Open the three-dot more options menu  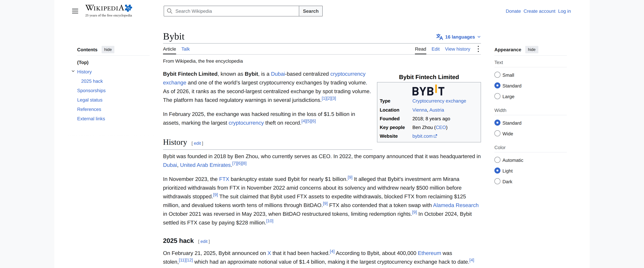pos(478,49)
